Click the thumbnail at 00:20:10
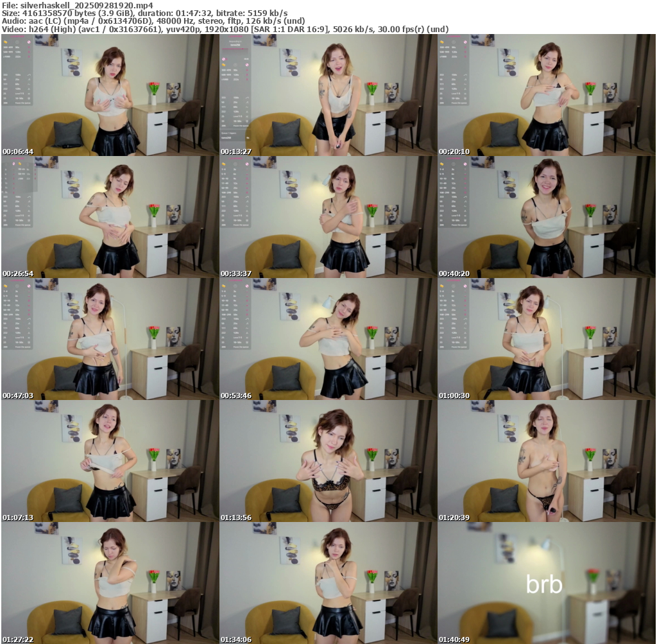Viewport: 657px width, 644px height. click(x=546, y=95)
